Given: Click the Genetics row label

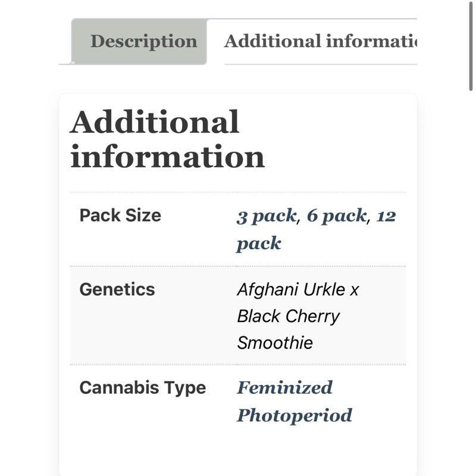Looking at the screenshot, I should (117, 289).
